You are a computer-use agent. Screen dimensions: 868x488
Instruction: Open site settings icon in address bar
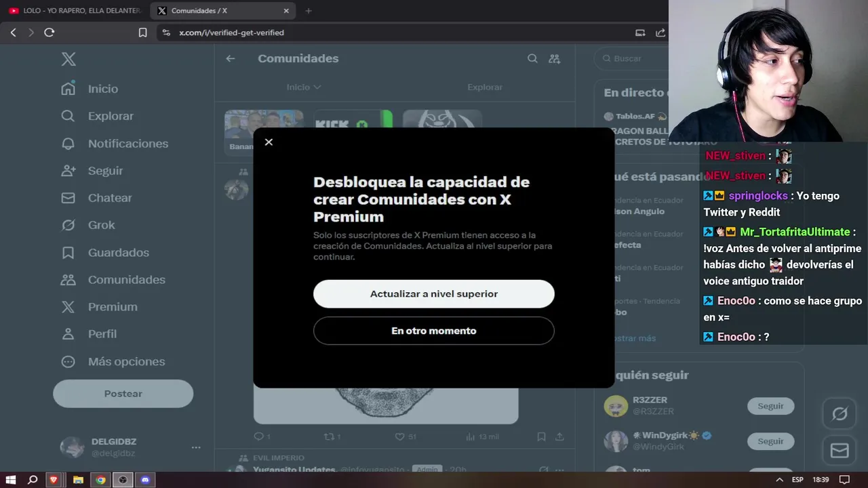click(167, 33)
